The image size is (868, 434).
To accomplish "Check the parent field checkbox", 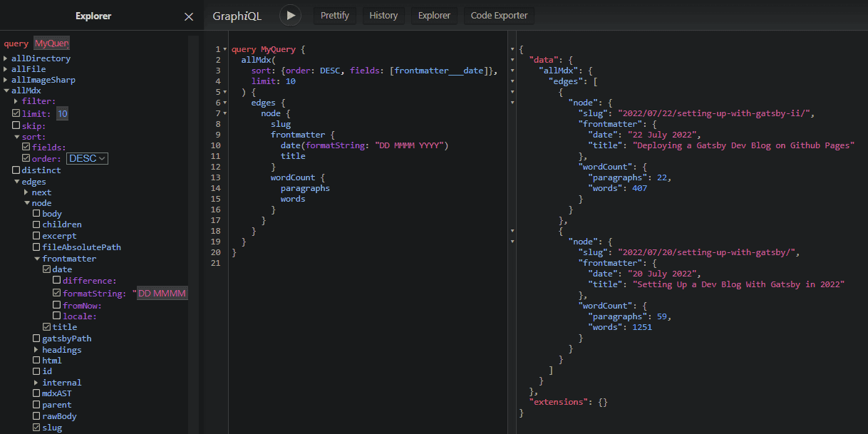I will (36, 405).
